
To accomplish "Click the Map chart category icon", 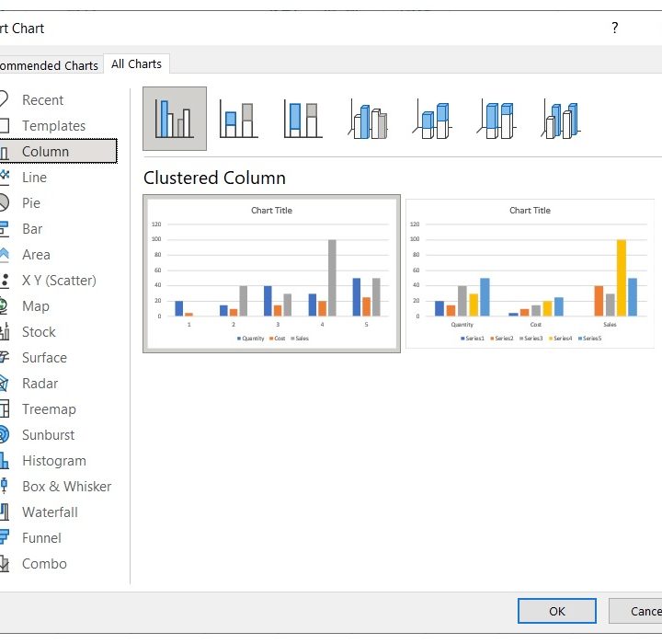I will (x=5, y=306).
